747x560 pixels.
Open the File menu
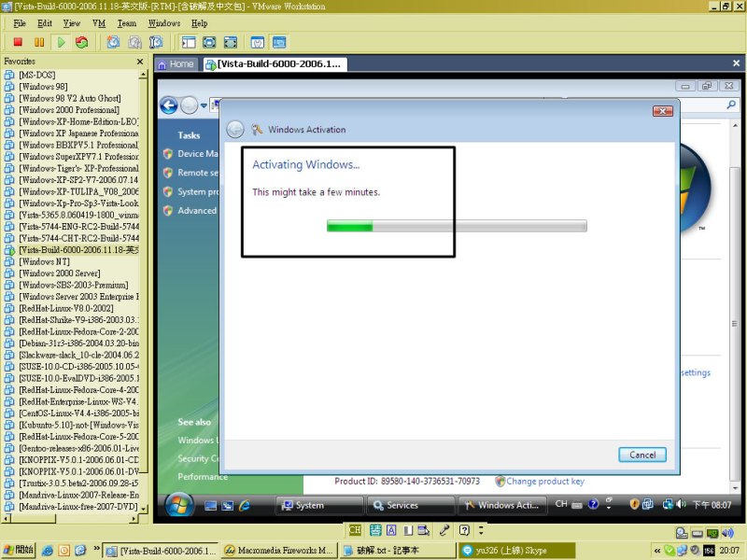pyautogui.click(x=20, y=23)
